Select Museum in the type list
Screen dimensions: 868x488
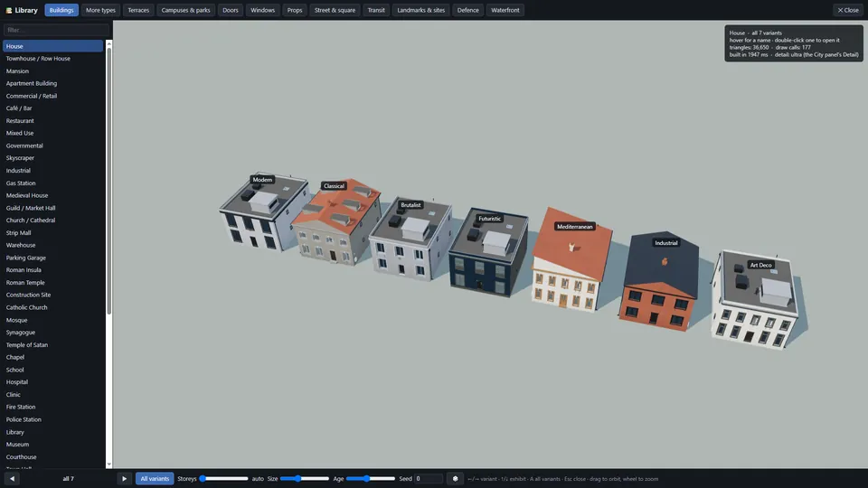coord(53,445)
